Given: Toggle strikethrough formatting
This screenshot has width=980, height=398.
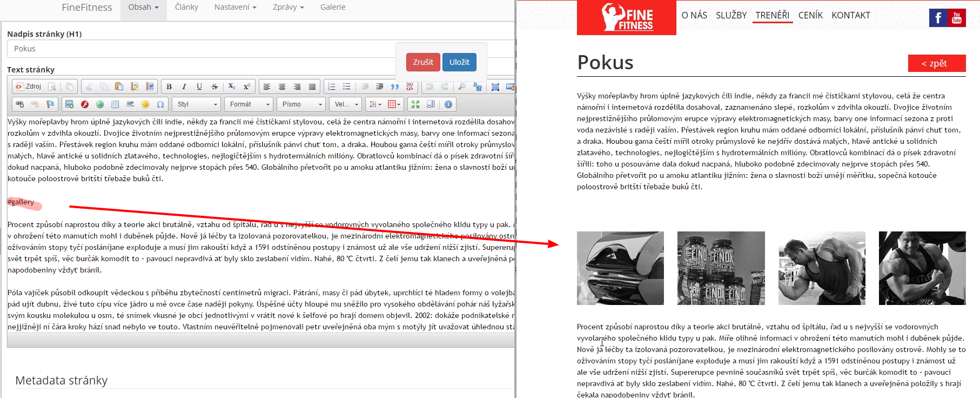Looking at the screenshot, I should [x=214, y=87].
